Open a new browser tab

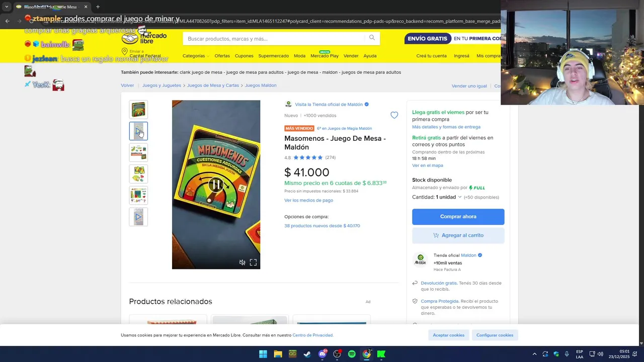pyautogui.click(x=98, y=7)
